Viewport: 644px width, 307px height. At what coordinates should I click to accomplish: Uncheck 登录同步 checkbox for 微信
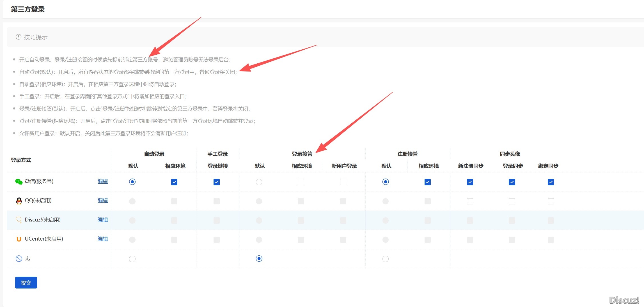pyautogui.click(x=512, y=182)
